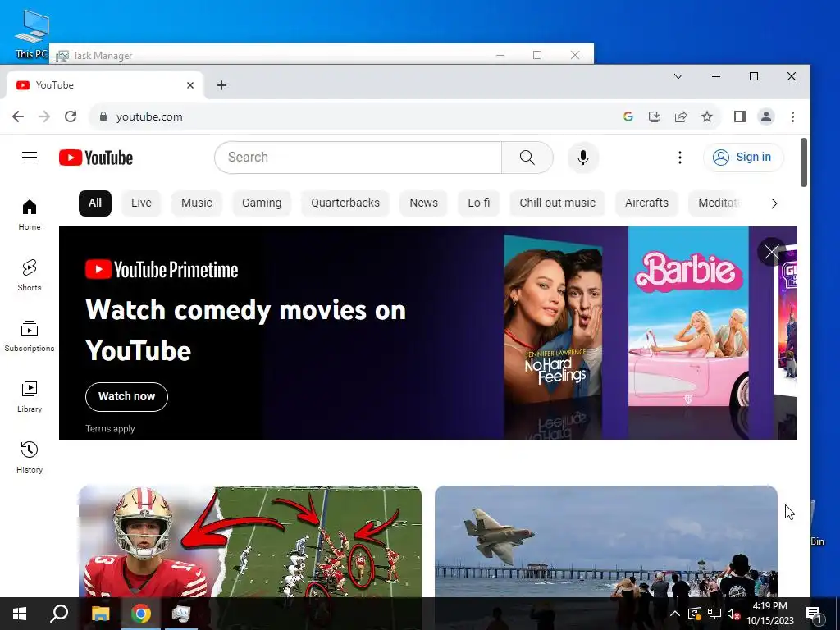The width and height of the screenshot is (840, 630).
Task: Bookmark this tab with the star
Action: (707, 116)
